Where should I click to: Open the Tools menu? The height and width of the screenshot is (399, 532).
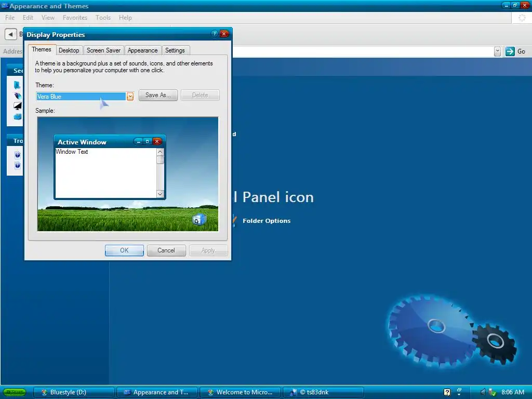[103, 18]
